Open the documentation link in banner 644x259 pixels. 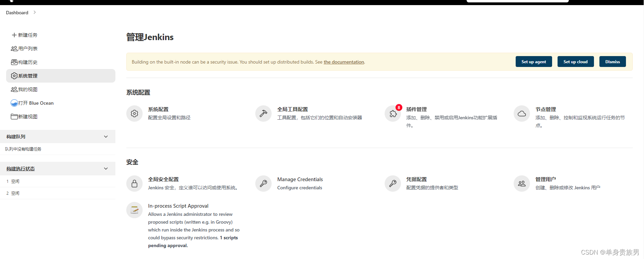click(x=344, y=62)
